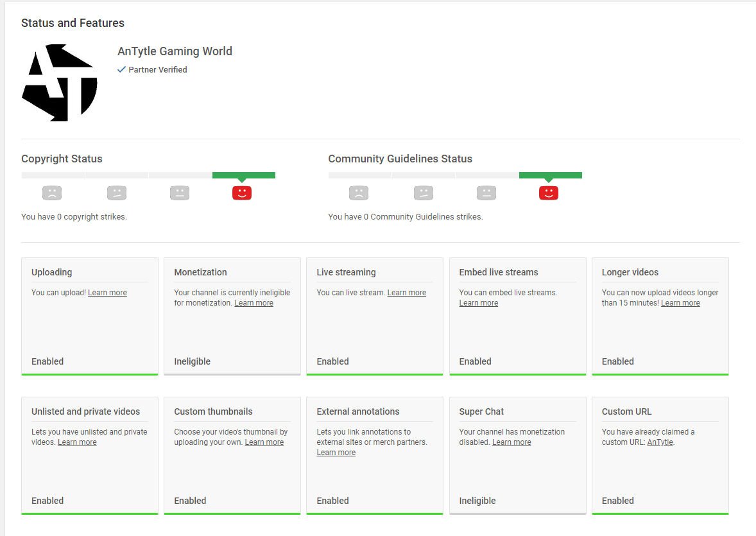The image size is (756, 536).
Task: Click Enabled status in Unlisted and private videos card
Action: pyautogui.click(x=47, y=501)
